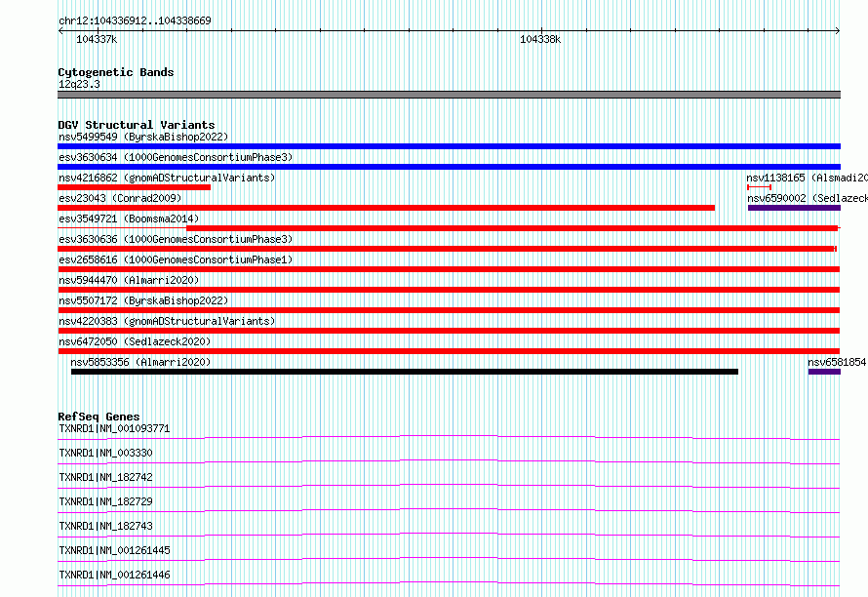Open the DGV Structural Variants track heading

tap(137, 125)
